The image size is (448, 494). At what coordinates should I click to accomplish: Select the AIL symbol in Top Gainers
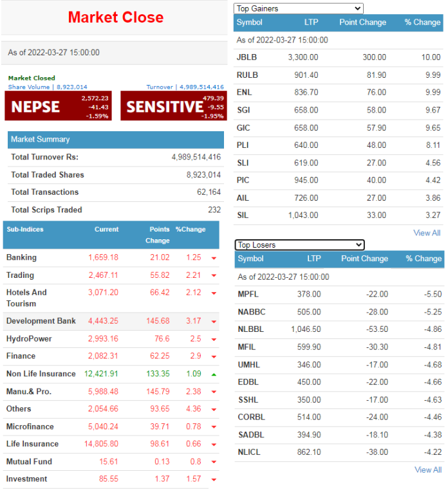pos(243,198)
